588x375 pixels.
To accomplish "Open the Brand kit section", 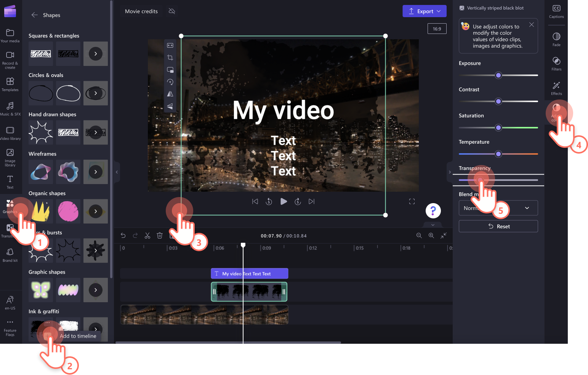I will click(10, 253).
